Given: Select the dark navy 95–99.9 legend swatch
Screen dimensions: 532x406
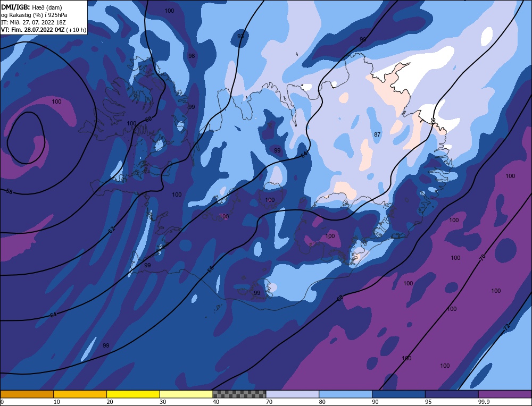Looking at the screenshot, I should tap(452, 394).
